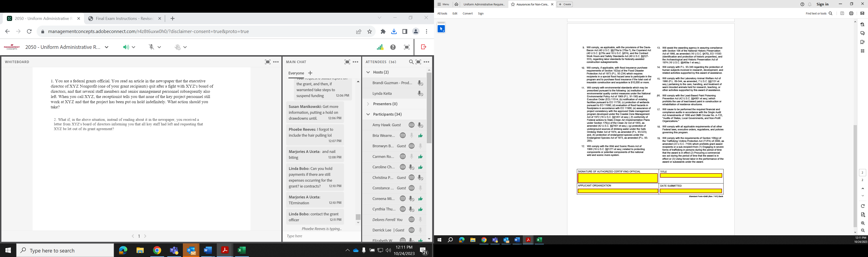868x257 pixels.
Task: Maximize the Whiteboard pod
Action: 268,62
